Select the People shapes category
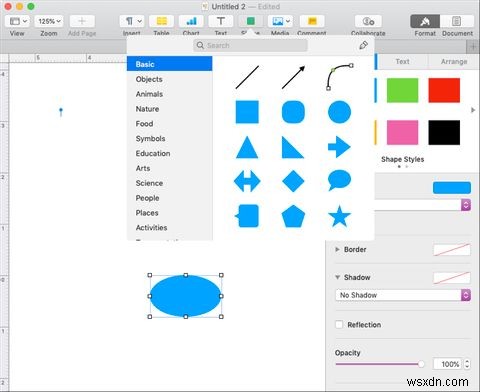This screenshot has width=480, height=392. [x=169, y=198]
